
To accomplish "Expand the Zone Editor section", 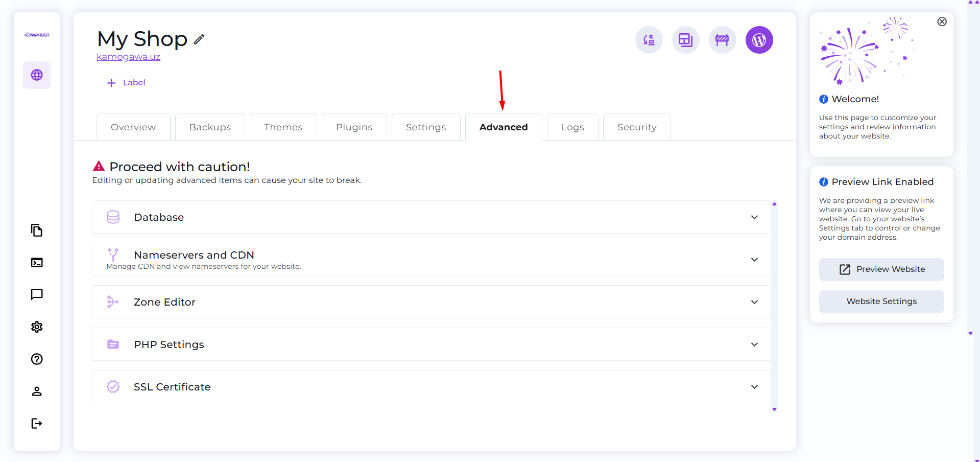I will [x=431, y=302].
